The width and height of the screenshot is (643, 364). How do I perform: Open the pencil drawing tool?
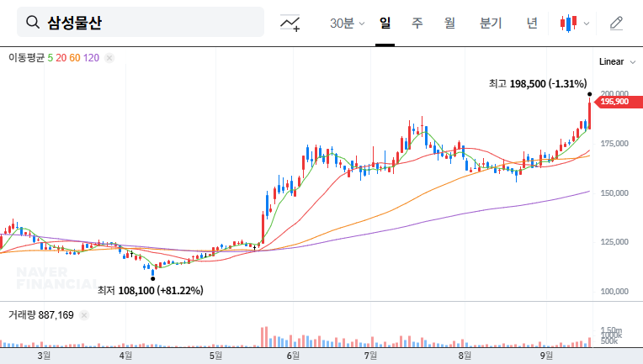pos(616,24)
